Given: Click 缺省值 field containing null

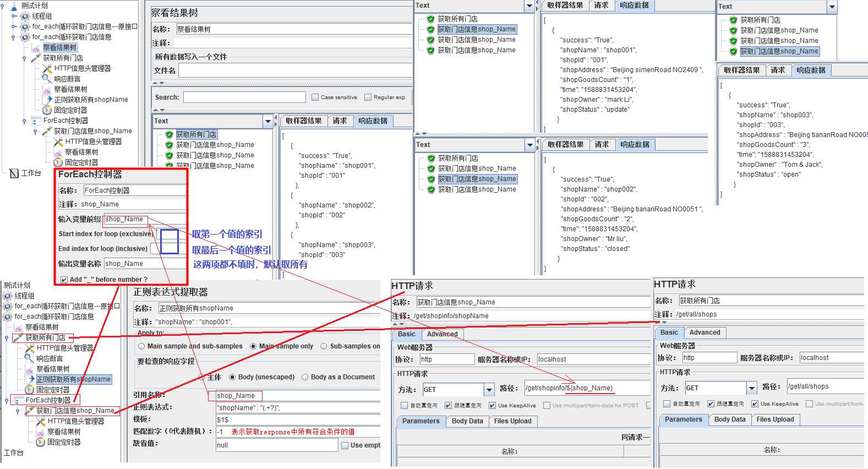Looking at the screenshot, I should (x=277, y=445).
